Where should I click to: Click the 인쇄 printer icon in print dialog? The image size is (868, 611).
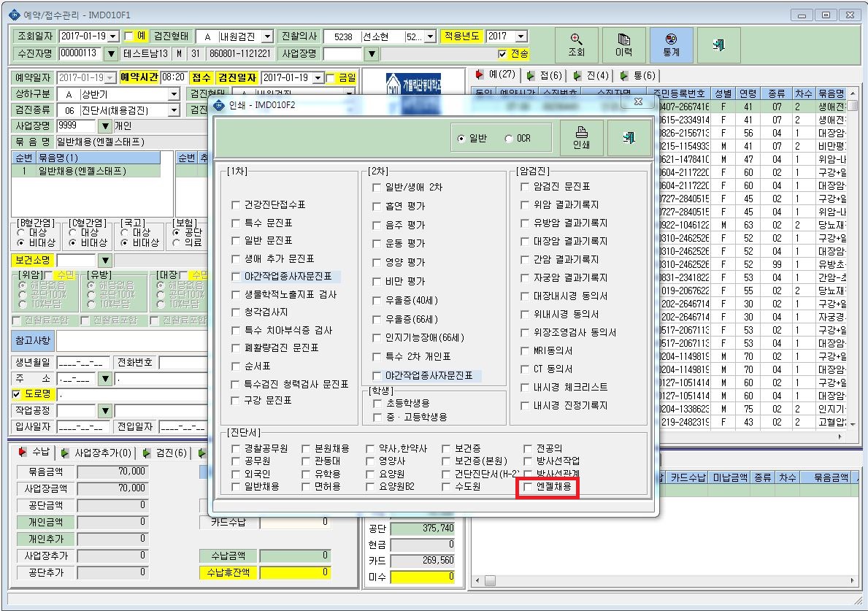tap(581, 138)
